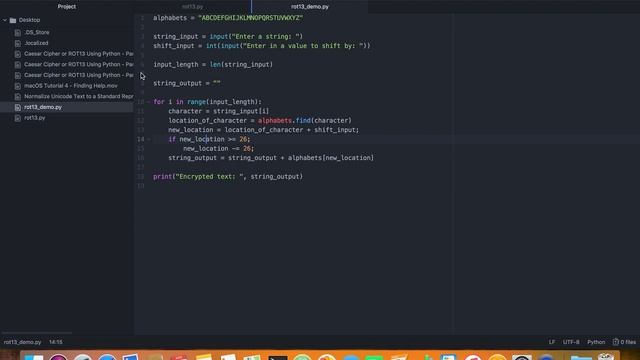Fold the for loop at line 10

click(149, 102)
